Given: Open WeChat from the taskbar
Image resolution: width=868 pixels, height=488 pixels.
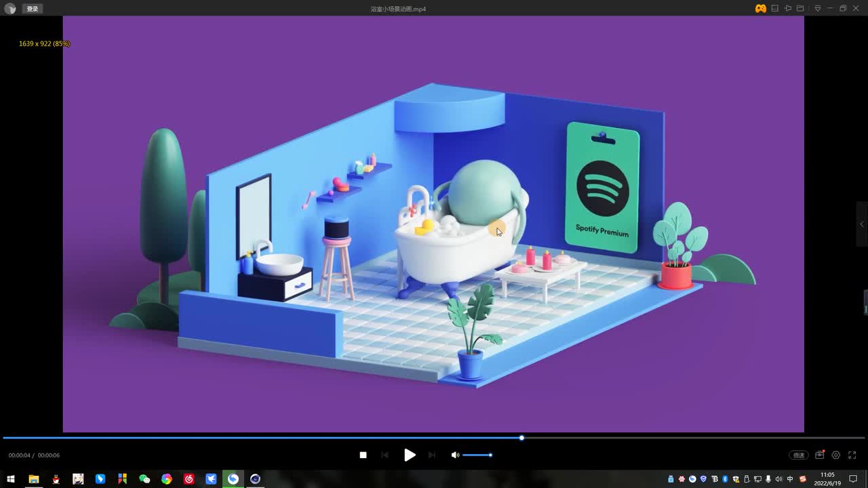Looking at the screenshot, I should pyautogui.click(x=144, y=479).
